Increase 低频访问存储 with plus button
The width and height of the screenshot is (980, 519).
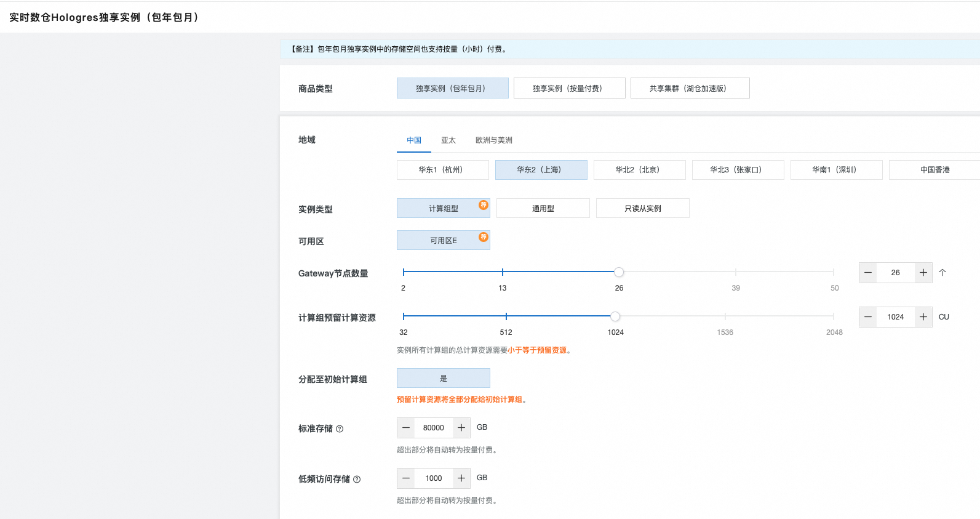coord(461,478)
